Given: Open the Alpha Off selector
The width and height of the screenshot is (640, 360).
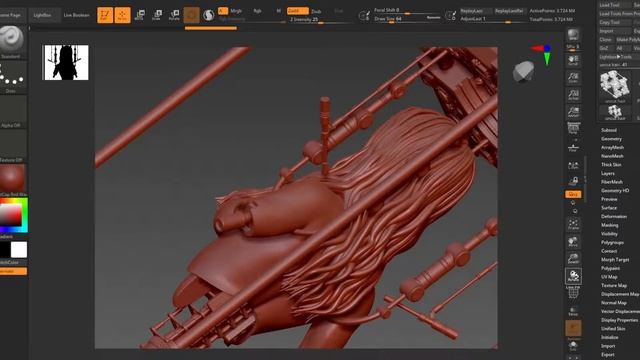Looking at the screenshot, I should click(x=12, y=112).
